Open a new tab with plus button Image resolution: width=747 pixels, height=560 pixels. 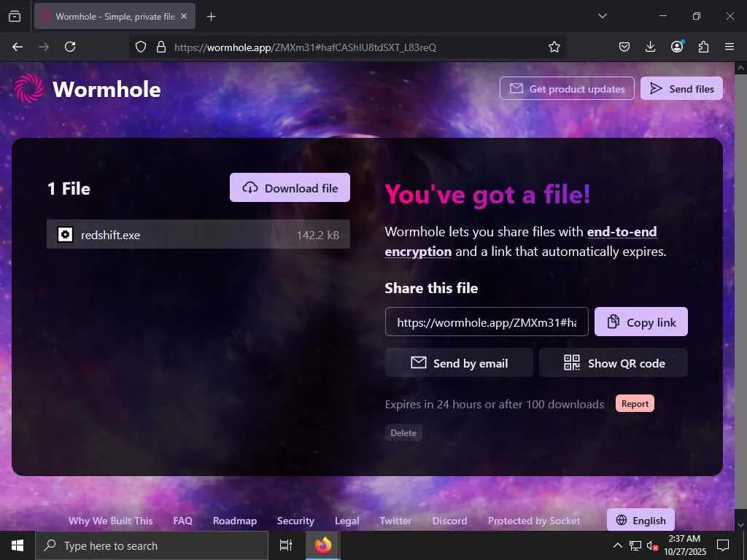click(211, 17)
